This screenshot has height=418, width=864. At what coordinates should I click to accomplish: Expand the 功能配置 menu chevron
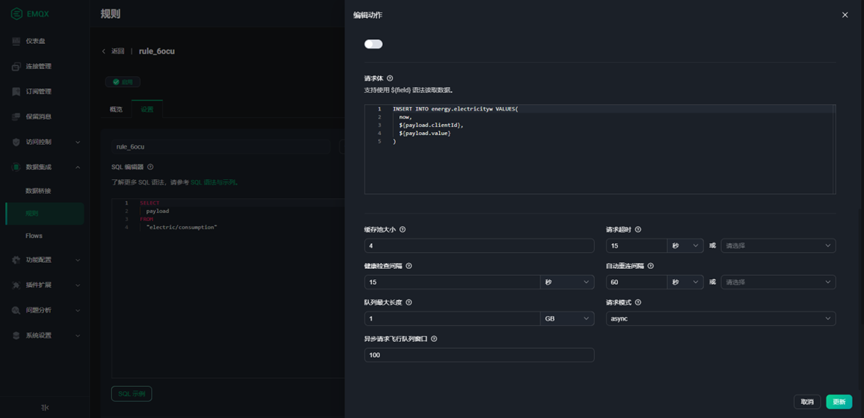pyautogui.click(x=78, y=260)
